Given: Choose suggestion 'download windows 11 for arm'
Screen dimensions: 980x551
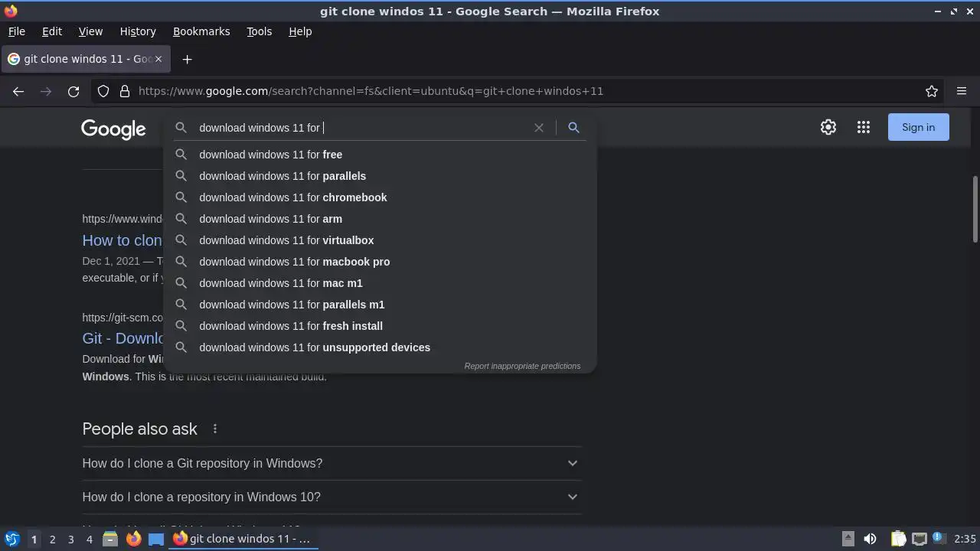Looking at the screenshot, I should coord(380,219).
